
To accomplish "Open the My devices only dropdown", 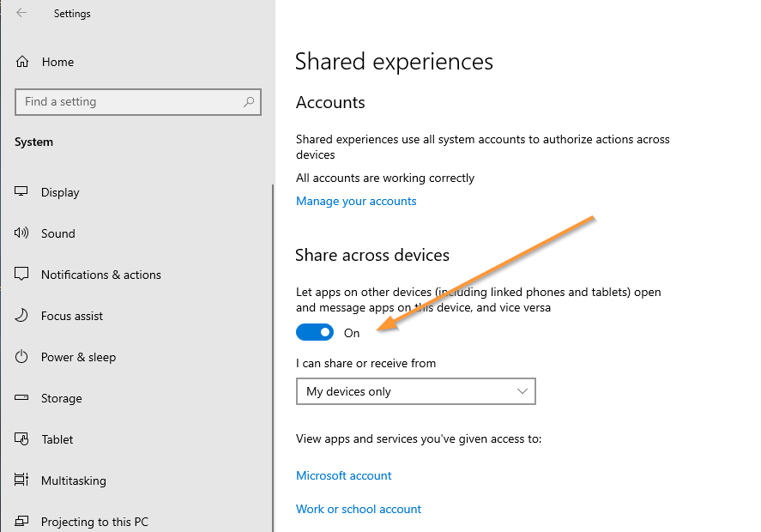I will tap(415, 391).
